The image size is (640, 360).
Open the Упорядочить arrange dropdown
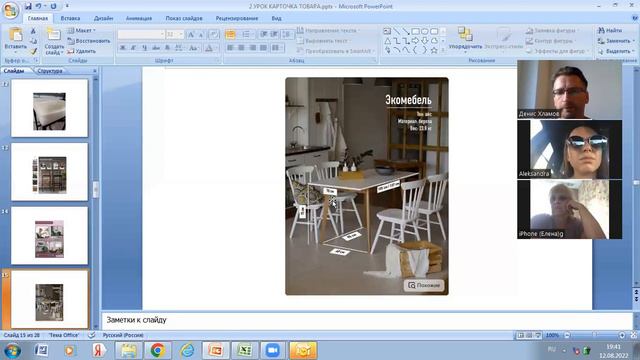click(465, 39)
